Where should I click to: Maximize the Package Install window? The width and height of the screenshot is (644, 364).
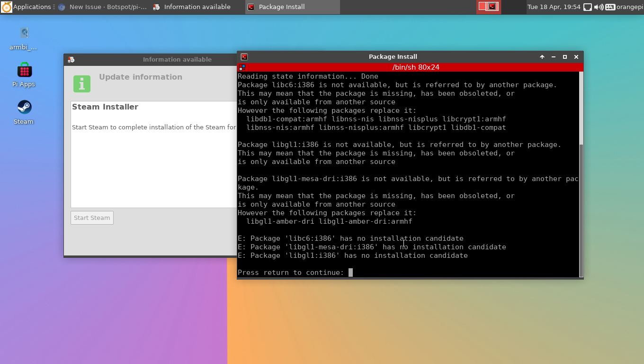point(565,57)
